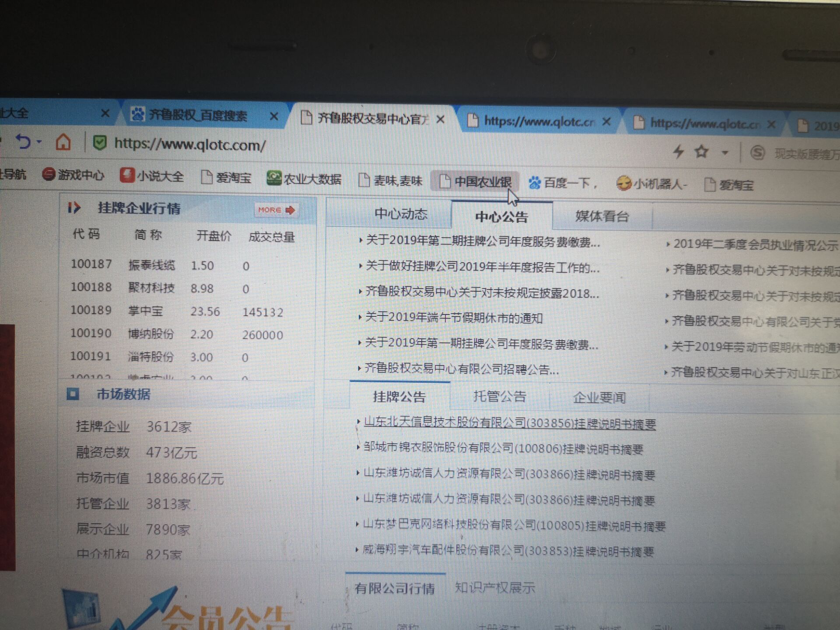This screenshot has width=840, height=630.
Task: Open the home page icon
Action: coord(63,142)
